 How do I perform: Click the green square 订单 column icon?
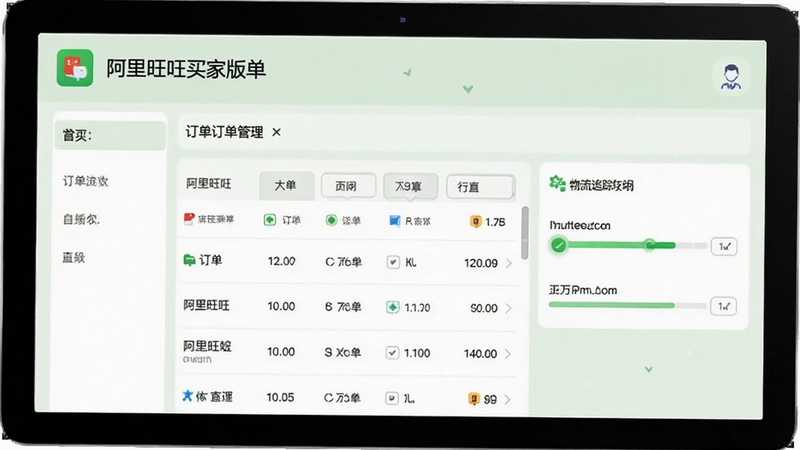click(x=270, y=220)
